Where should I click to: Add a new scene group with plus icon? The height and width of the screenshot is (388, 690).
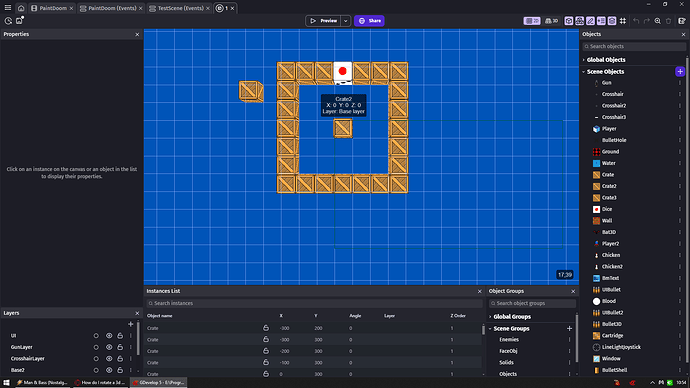click(569, 329)
